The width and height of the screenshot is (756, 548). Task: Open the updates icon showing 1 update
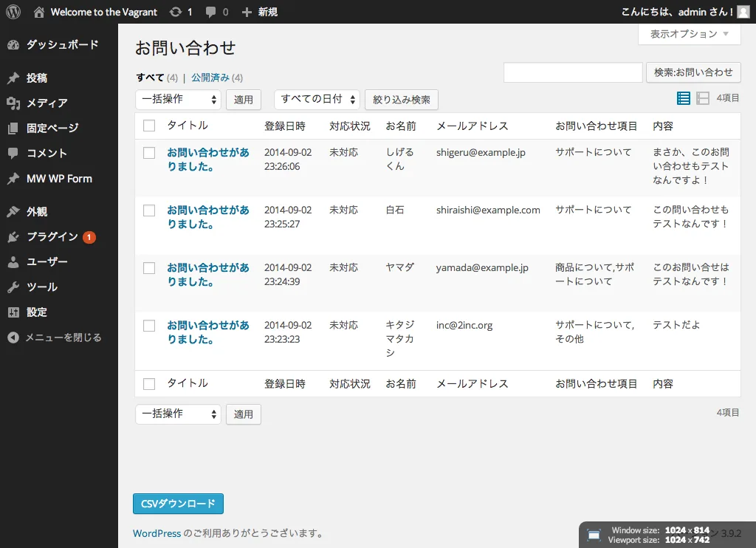pyautogui.click(x=176, y=12)
